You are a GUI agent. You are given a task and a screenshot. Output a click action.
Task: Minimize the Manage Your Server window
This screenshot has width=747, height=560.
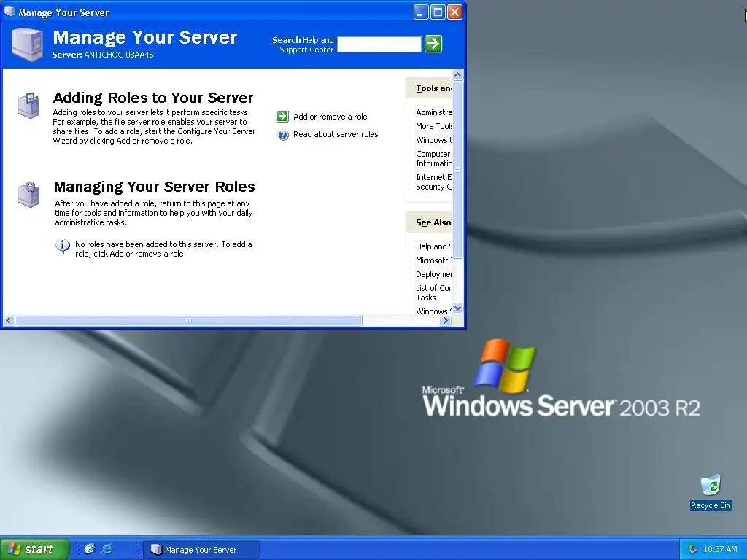pos(421,12)
